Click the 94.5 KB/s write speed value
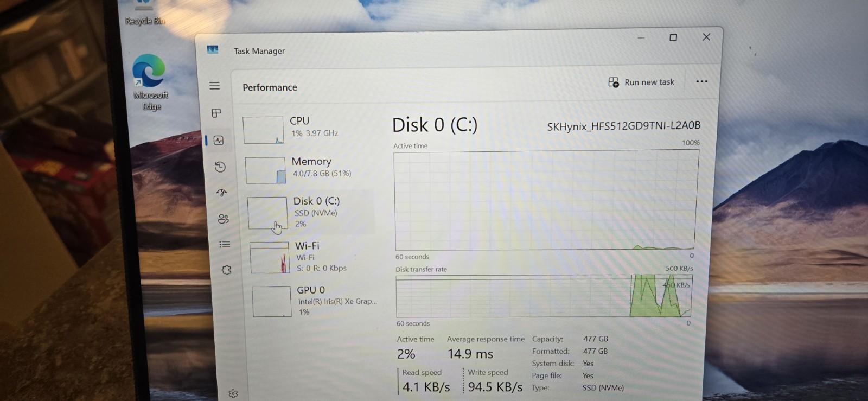This screenshot has width=868, height=401. point(495,387)
